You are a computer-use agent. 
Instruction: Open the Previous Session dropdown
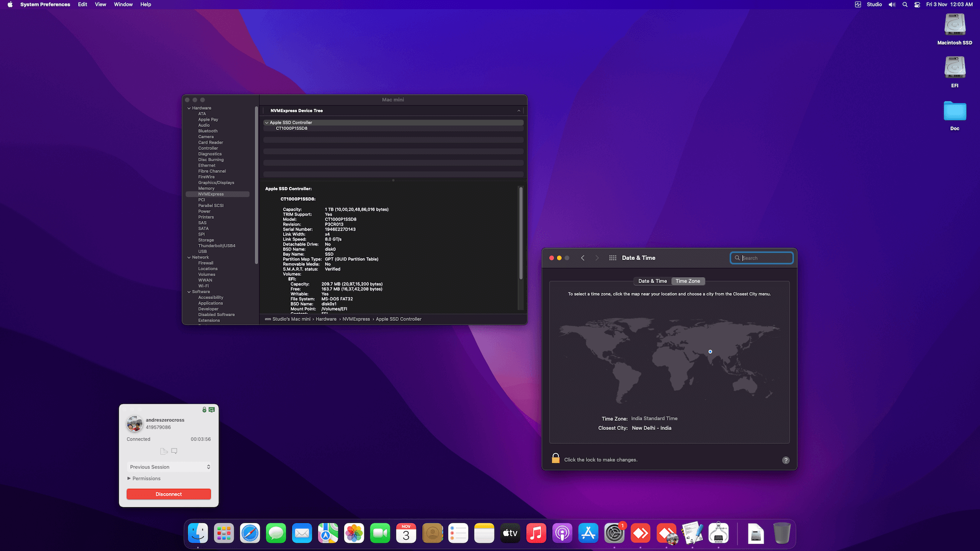click(x=169, y=467)
